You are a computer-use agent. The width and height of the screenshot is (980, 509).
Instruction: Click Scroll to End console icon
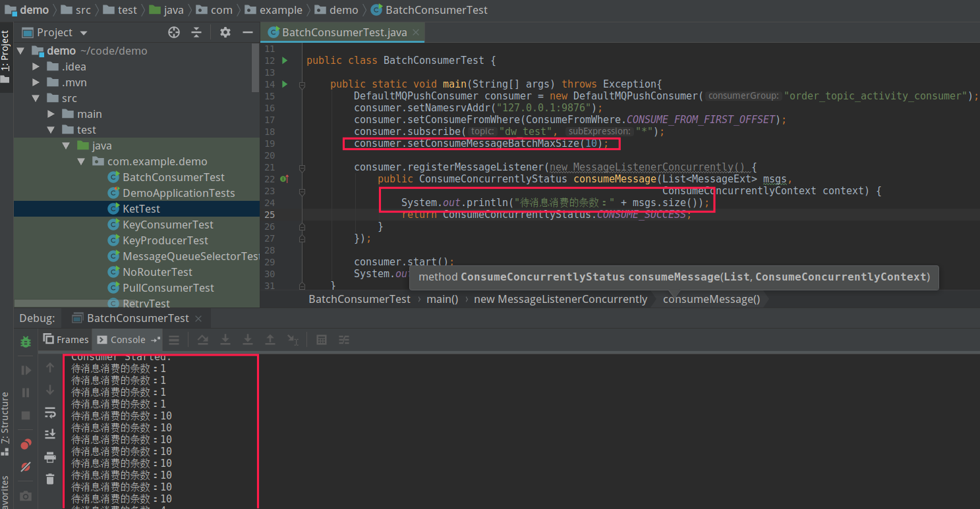pos(50,434)
